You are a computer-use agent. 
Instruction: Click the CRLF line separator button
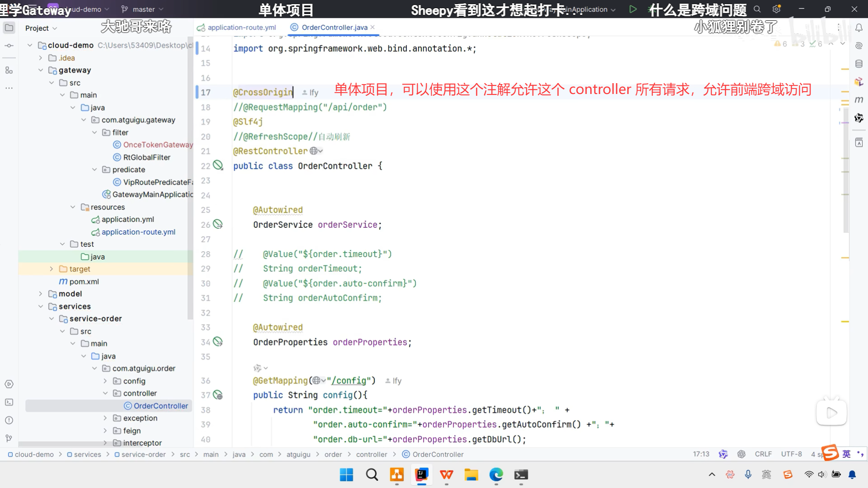(763, 454)
